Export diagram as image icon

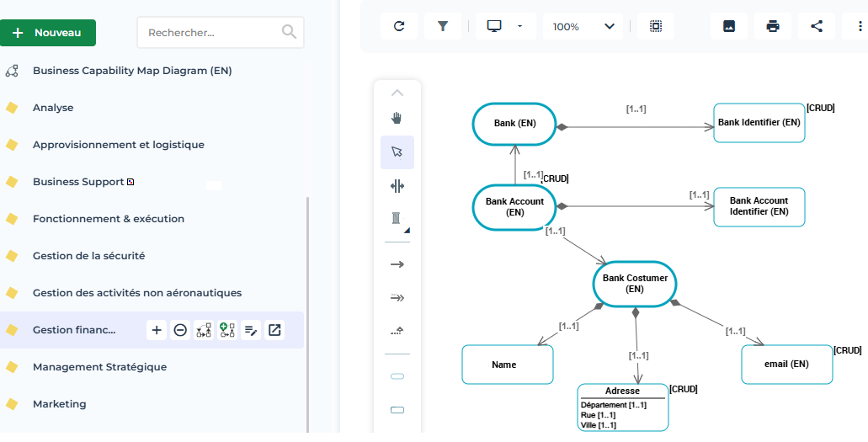729,26
